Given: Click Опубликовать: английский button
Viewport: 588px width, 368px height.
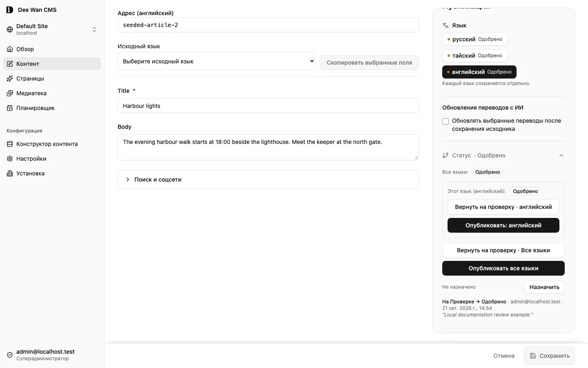Looking at the screenshot, I should 503,225.
